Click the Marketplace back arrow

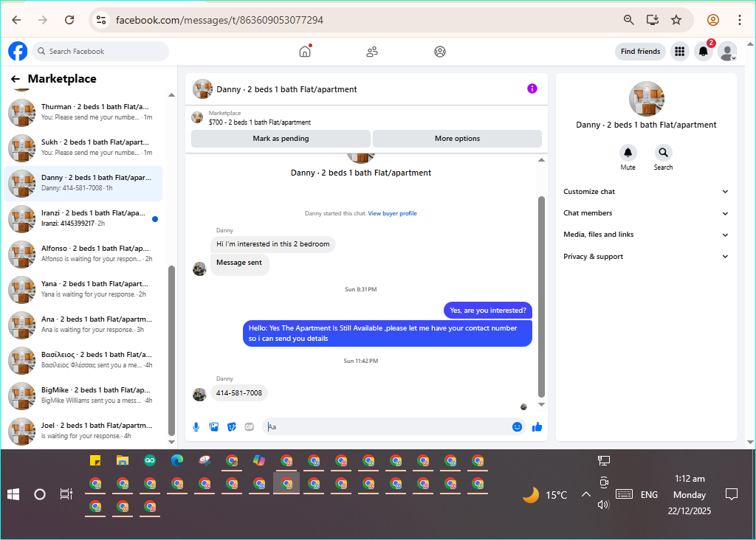pyautogui.click(x=16, y=79)
